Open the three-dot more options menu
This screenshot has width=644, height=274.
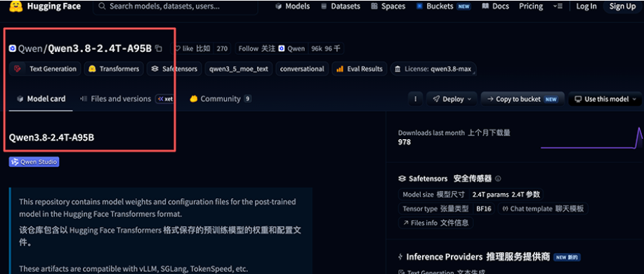point(416,99)
